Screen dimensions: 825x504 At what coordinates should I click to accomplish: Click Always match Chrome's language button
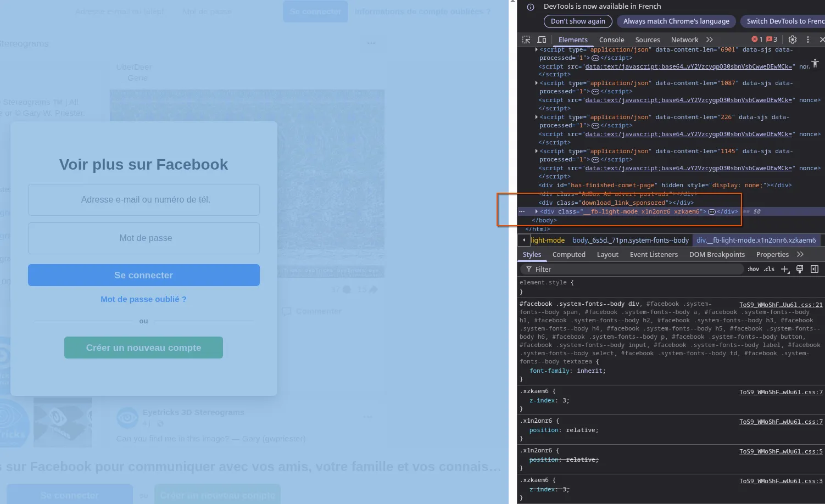tap(676, 21)
